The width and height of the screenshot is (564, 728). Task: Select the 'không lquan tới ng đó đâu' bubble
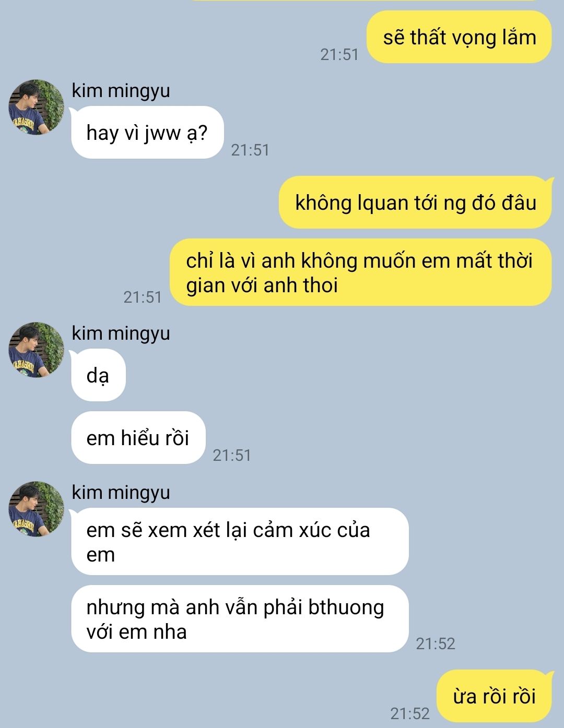click(416, 202)
